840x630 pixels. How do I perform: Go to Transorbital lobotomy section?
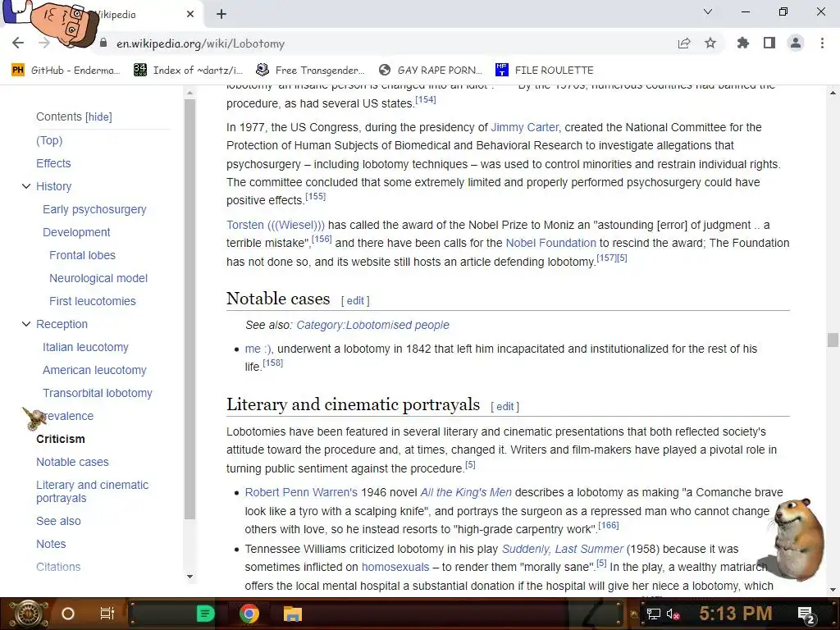click(98, 393)
